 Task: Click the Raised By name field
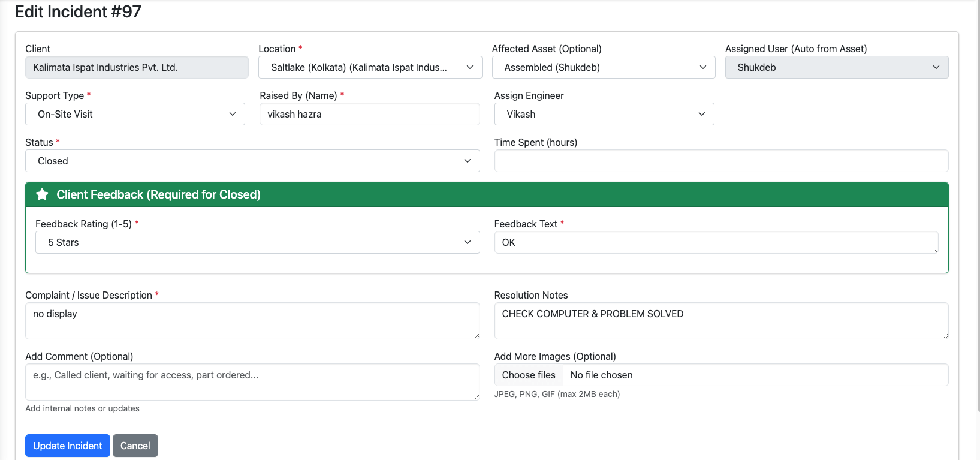point(370,114)
